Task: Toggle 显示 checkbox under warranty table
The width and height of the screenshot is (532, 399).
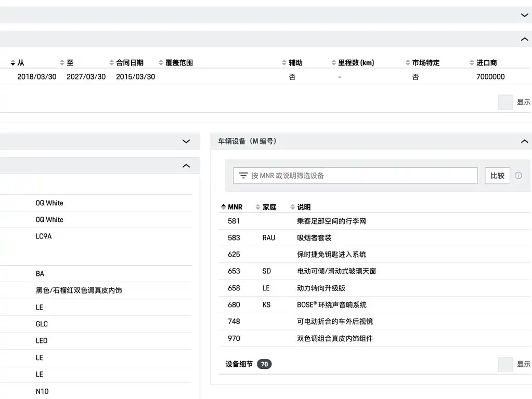Action: pyautogui.click(x=505, y=102)
